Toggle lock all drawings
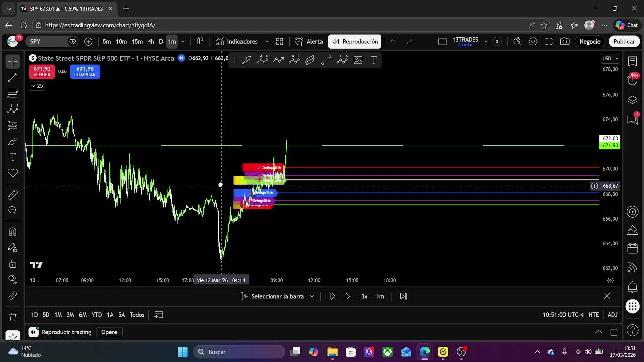The height and width of the screenshot is (362, 644). tap(13, 264)
